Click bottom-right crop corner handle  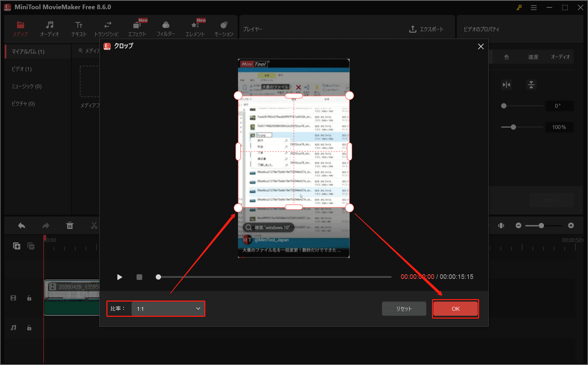pos(349,208)
